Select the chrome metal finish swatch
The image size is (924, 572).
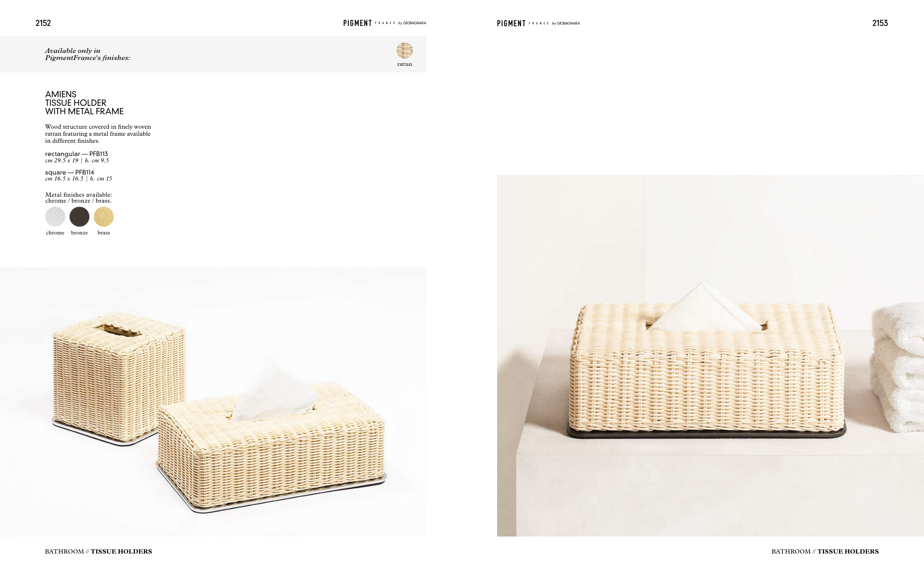pos(55,216)
